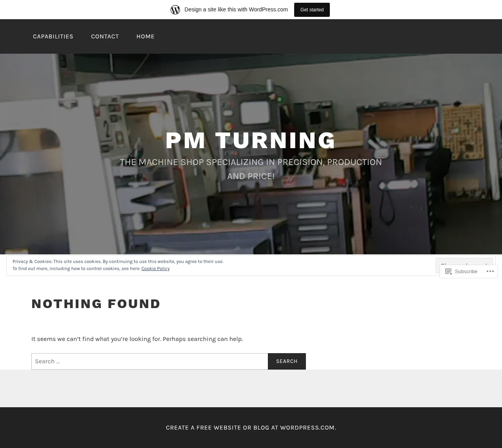The image size is (502, 448).
Task: Go to the Contact page
Action: click(105, 36)
